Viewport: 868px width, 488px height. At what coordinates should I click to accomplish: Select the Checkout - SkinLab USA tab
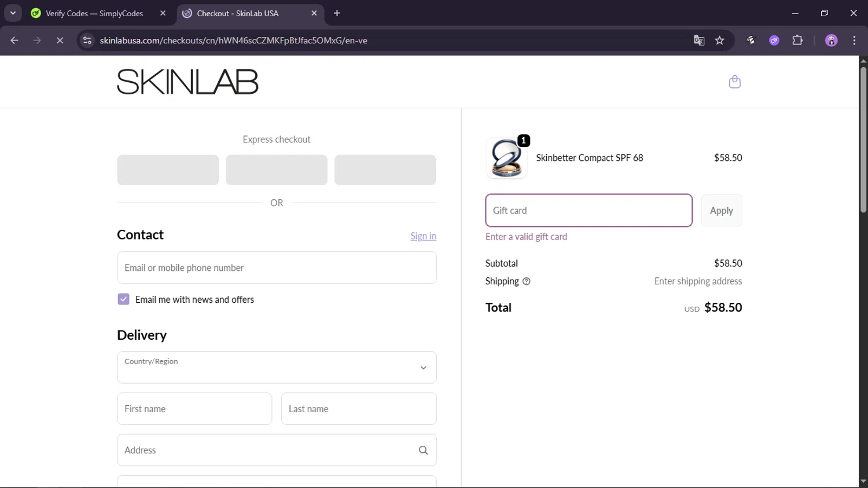coord(237,13)
